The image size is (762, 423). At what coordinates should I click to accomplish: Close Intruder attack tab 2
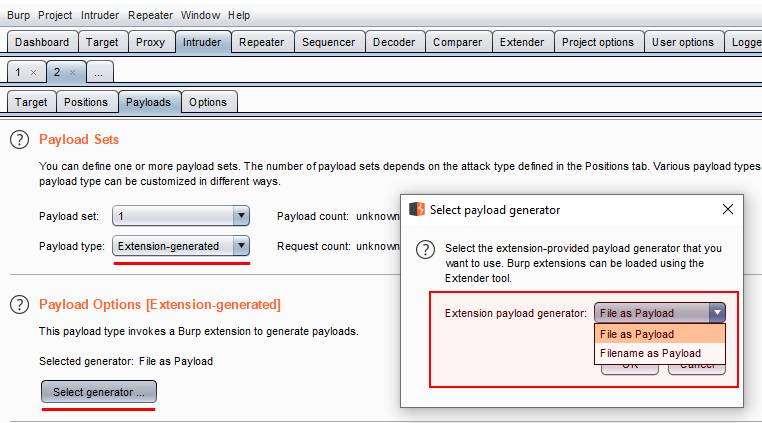pyautogui.click(x=72, y=72)
